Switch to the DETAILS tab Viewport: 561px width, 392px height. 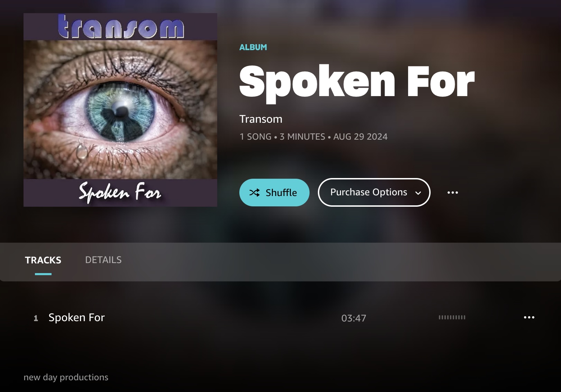103,260
